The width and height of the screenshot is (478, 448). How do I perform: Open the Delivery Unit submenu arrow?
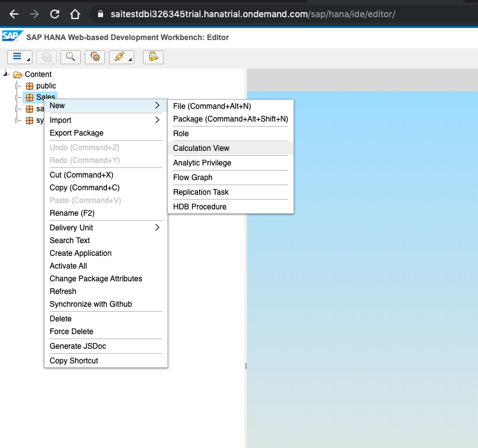tap(157, 228)
